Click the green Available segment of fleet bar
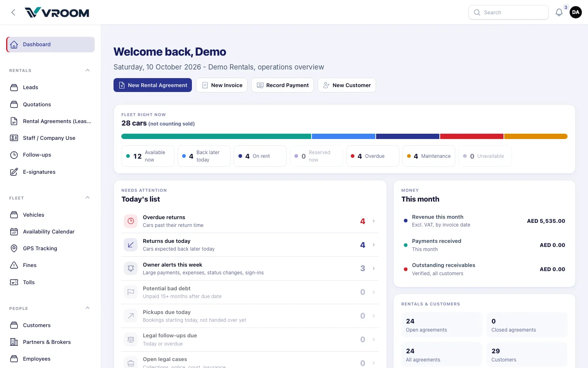Screen dimensions: 588x368 pyautogui.click(x=216, y=137)
